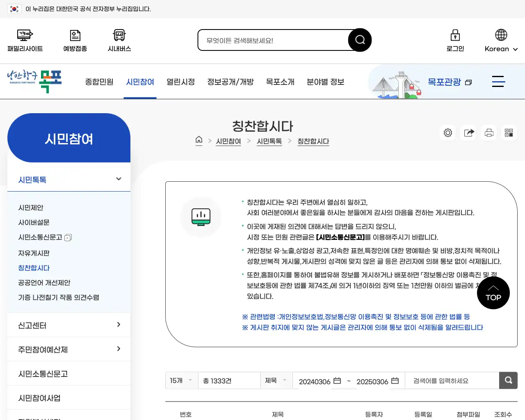
Task: Open the start date calendar picker
Action: (337, 381)
